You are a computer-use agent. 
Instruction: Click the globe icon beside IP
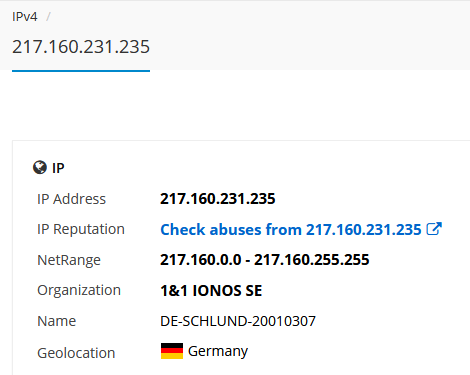[40, 168]
